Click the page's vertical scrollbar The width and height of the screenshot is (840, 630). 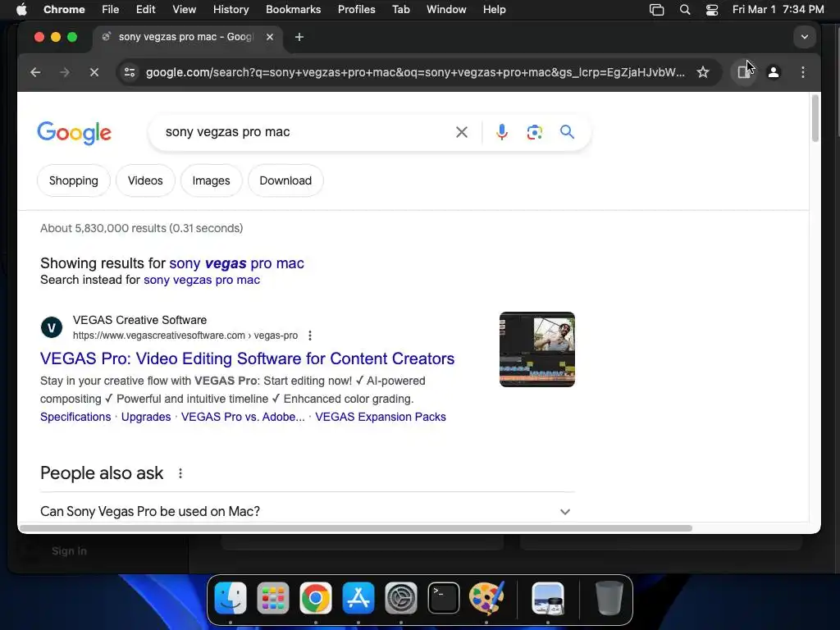coord(815,118)
